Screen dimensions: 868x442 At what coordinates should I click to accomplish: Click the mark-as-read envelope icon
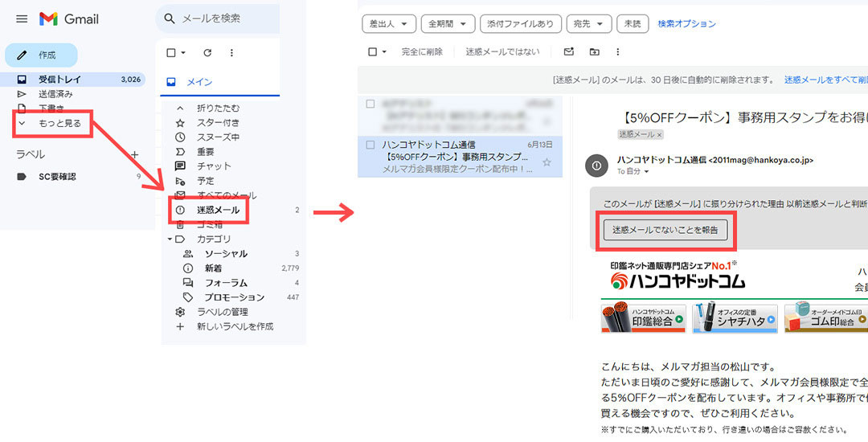tap(568, 51)
